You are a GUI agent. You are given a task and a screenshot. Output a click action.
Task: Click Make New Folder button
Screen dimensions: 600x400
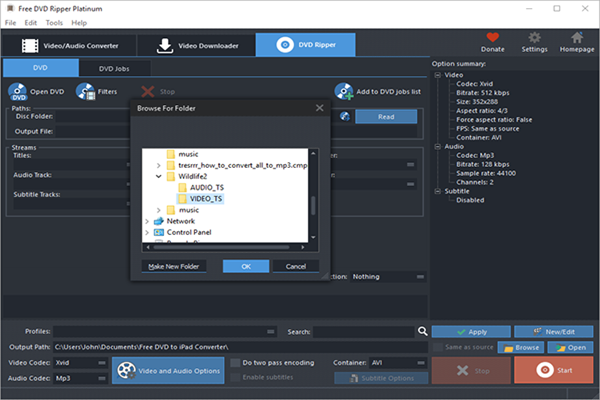click(175, 266)
